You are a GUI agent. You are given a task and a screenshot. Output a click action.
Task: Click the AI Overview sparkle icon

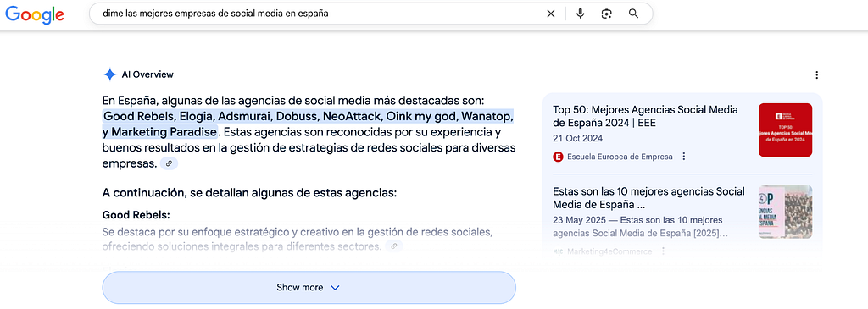point(109,74)
